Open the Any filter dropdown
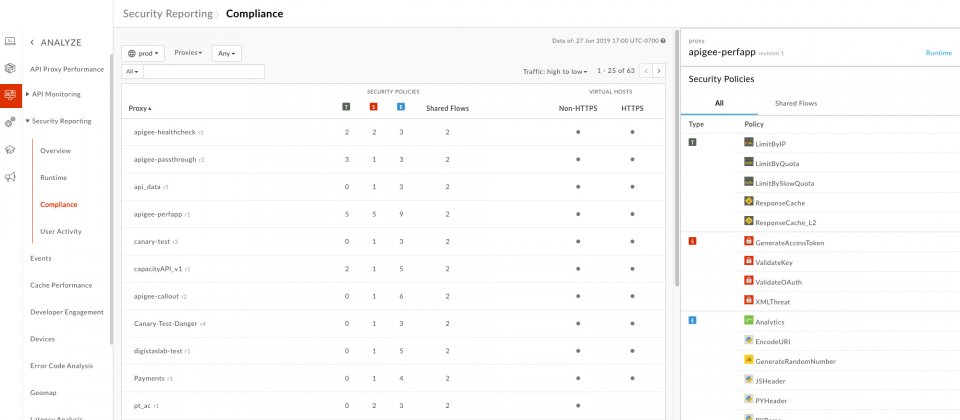 [x=227, y=53]
